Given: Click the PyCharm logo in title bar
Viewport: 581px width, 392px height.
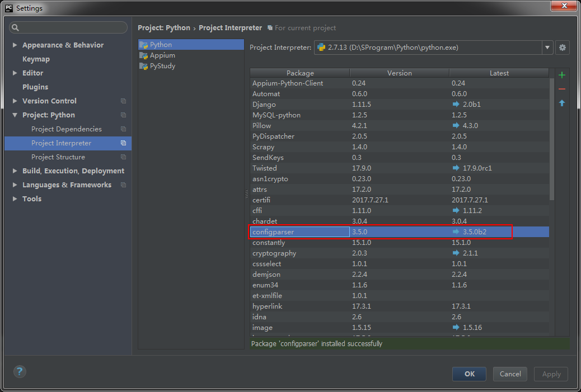Looking at the screenshot, I should tap(9, 8).
